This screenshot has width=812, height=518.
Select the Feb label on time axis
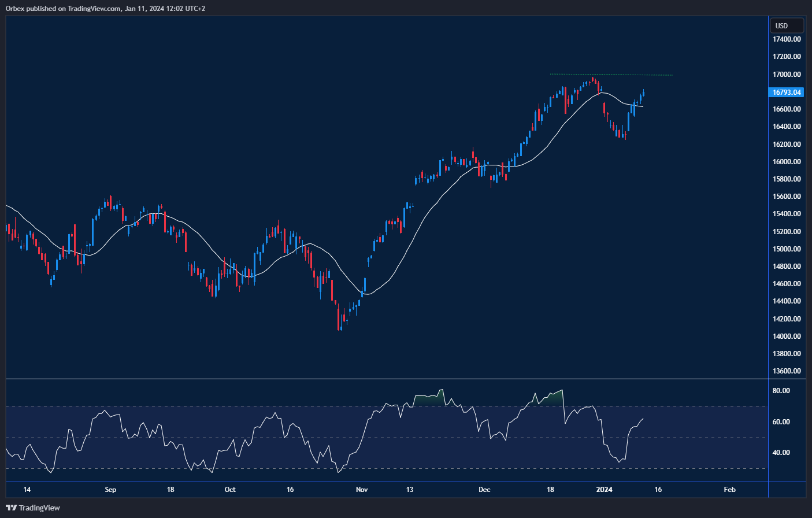[x=730, y=490]
